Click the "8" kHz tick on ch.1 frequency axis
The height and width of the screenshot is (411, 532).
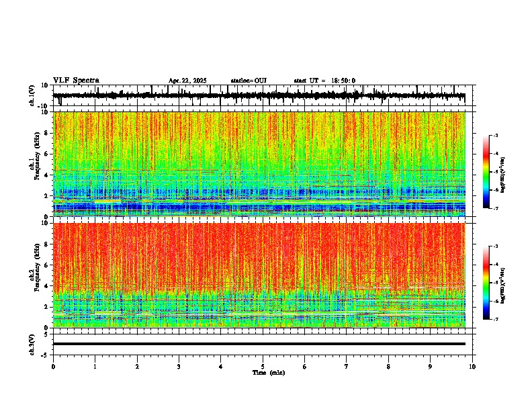[47, 133]
